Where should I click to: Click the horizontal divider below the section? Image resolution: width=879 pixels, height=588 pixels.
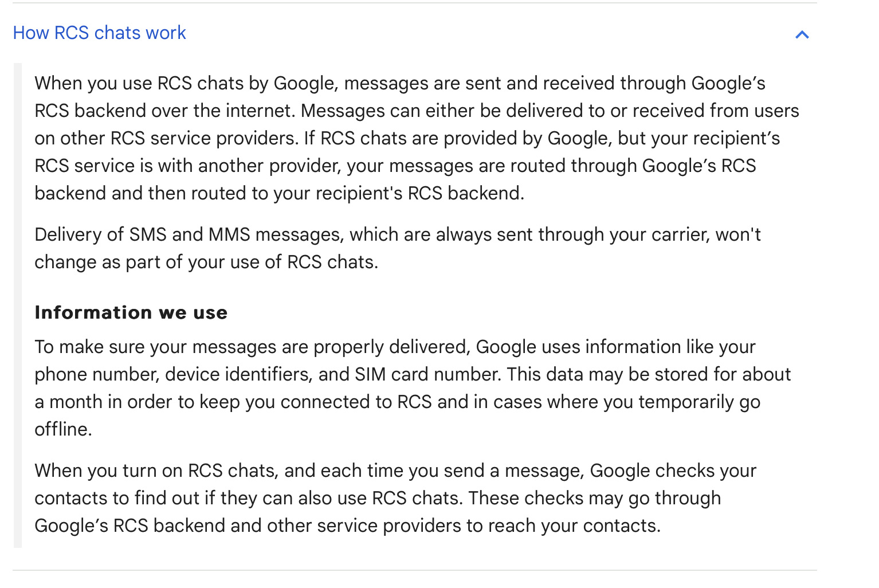tap(415, 570)
